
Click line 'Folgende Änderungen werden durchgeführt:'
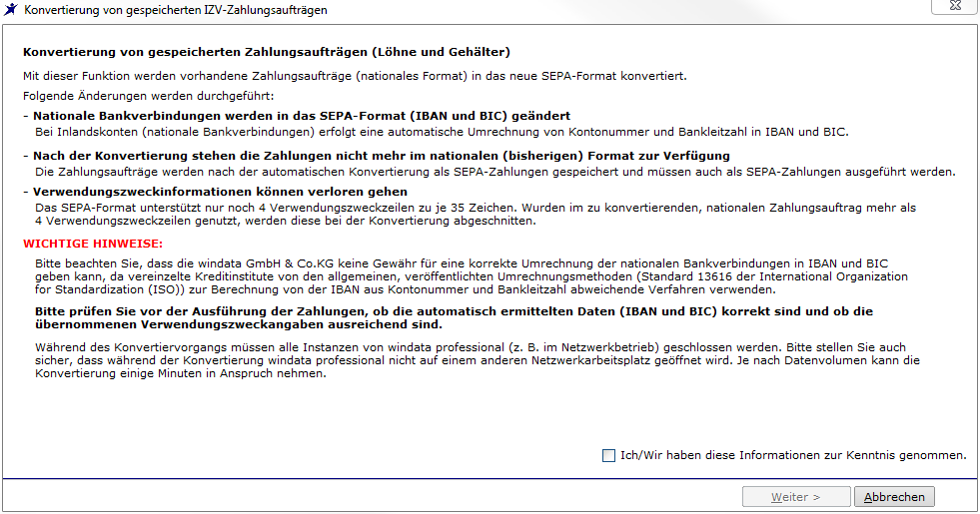pyautogui.click(x=149, y=96)
